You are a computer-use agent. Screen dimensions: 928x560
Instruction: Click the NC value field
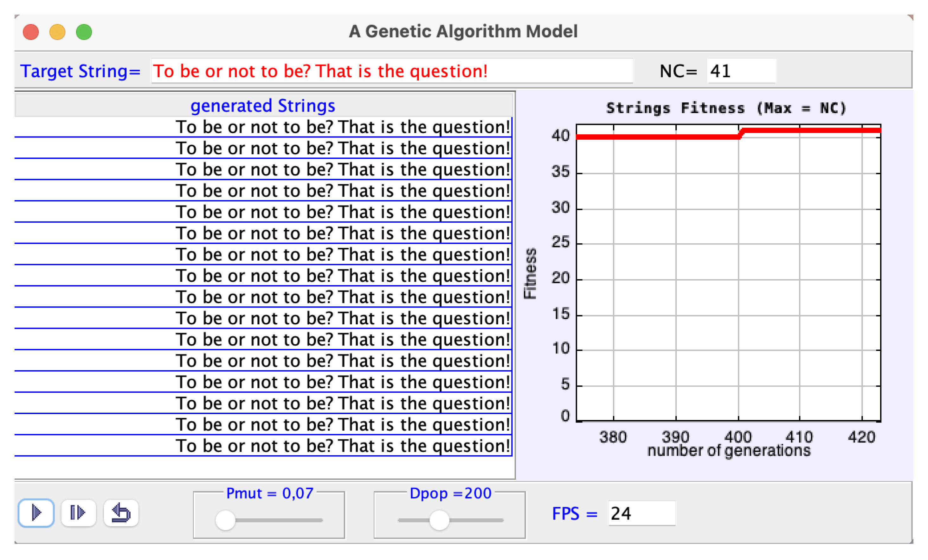(741, 71)
